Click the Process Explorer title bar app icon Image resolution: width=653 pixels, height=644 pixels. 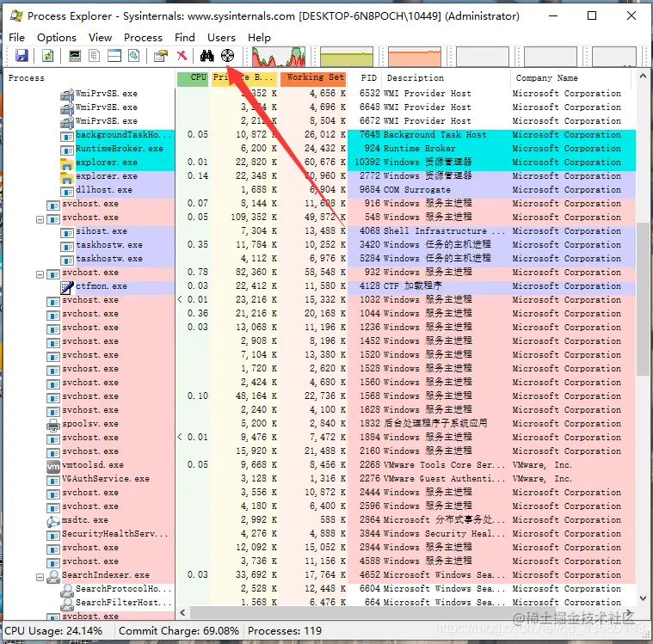click(16, 15)
